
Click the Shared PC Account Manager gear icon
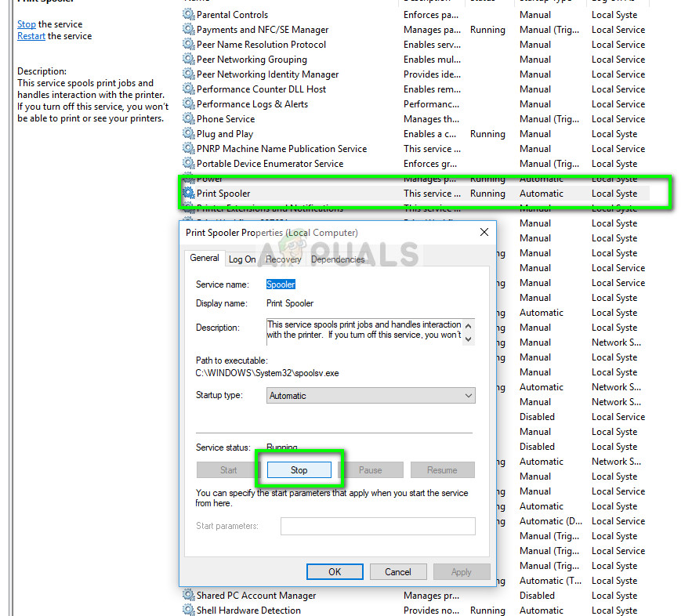tap(188, 596)
